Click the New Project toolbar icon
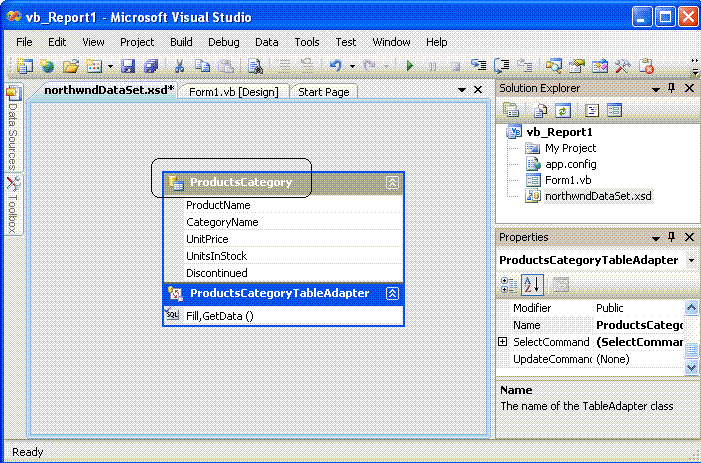The image size is (701, 463). point(25,66)
